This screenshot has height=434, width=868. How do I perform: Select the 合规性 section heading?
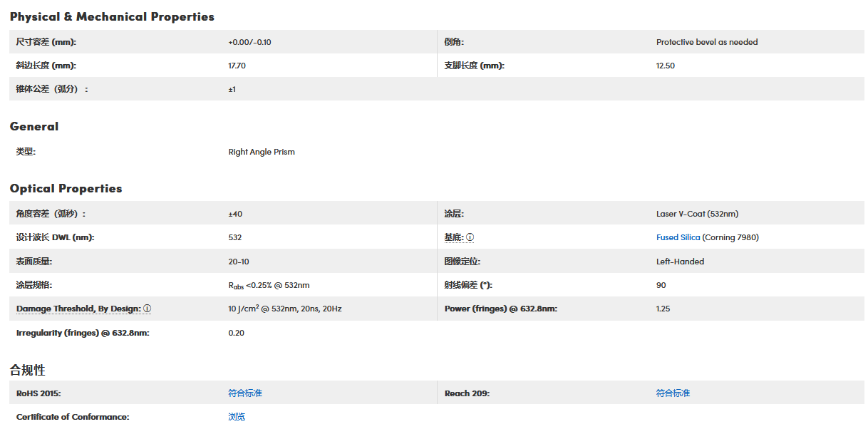pyautogui.click(x=28, y=370)
